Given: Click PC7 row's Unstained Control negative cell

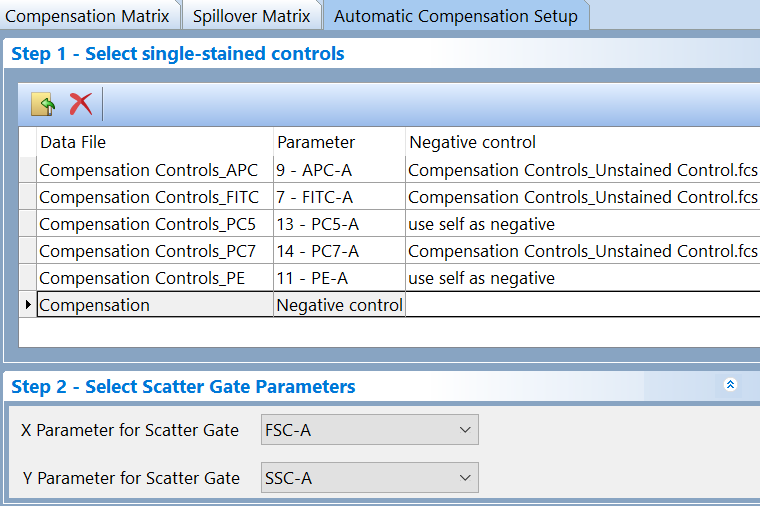Looking at the screenshot, I should tap(582, 251).
